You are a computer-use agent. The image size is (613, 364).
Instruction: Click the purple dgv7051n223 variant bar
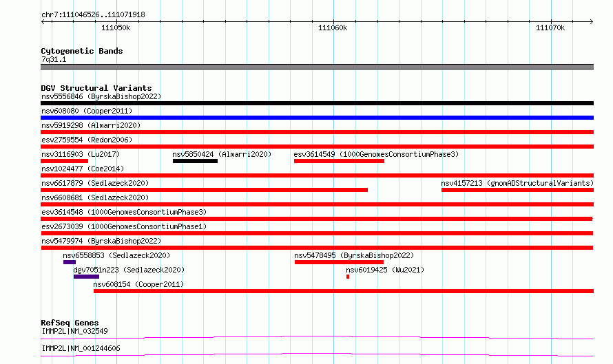click(x=86, y=277)
